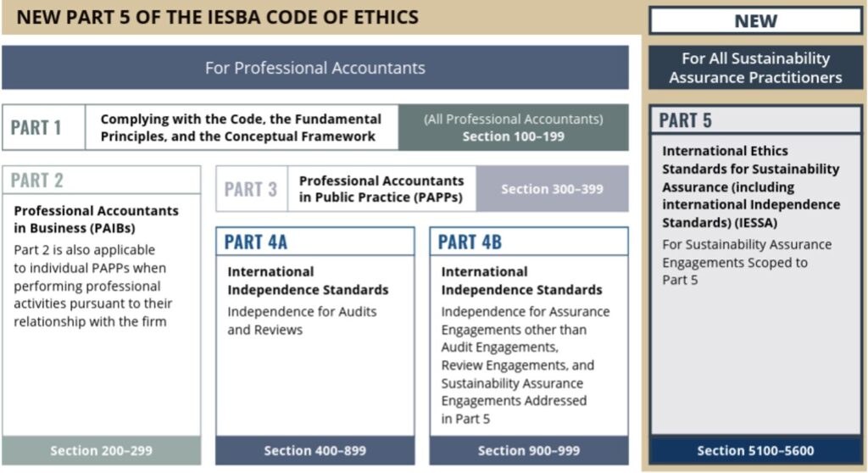Select the Section 200–299 footer bar
The width and height of the screenshot is (868, 473).
point(102,450)
